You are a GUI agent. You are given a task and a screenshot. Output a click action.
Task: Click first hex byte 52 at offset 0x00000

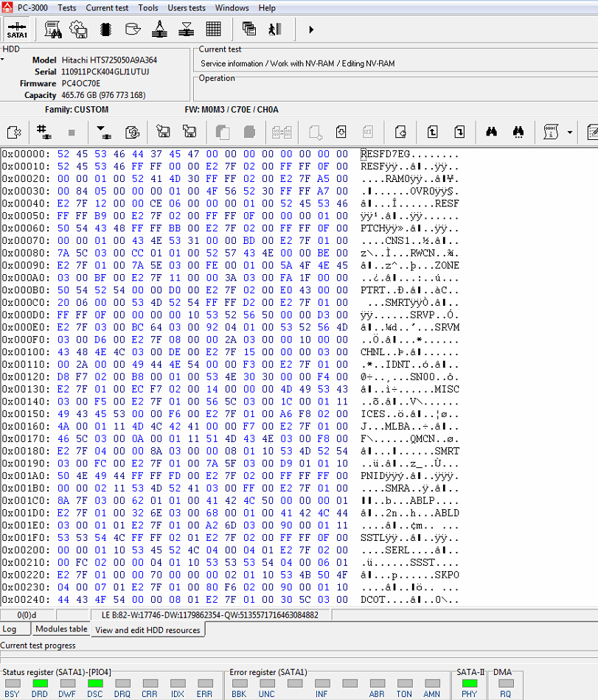[63, 154]
